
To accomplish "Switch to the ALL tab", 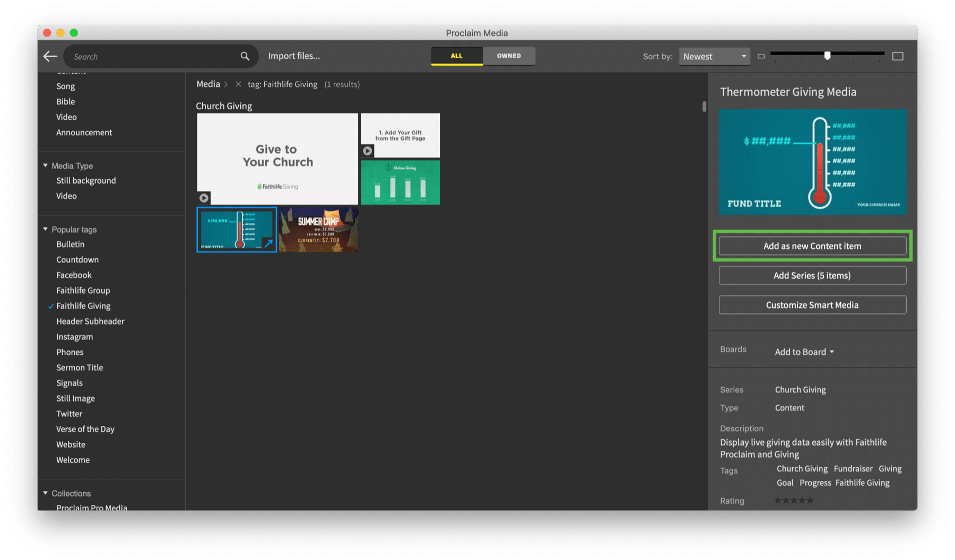I will point(456,56).
